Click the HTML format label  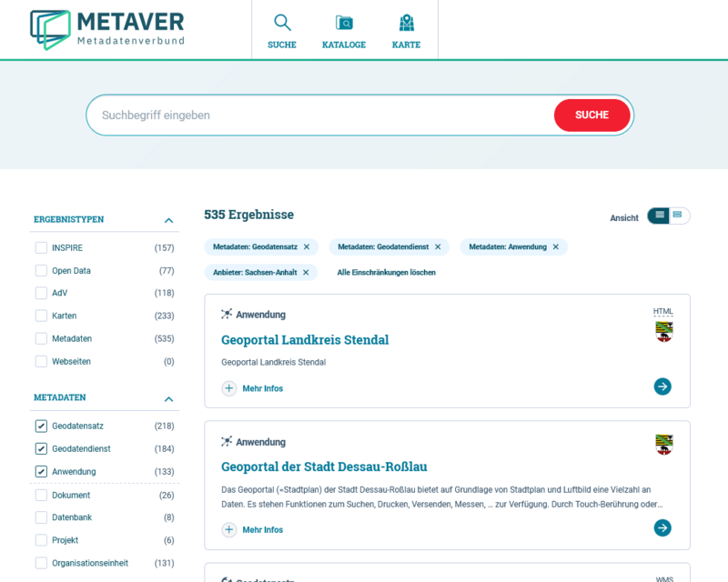click(x=663, y=311)
